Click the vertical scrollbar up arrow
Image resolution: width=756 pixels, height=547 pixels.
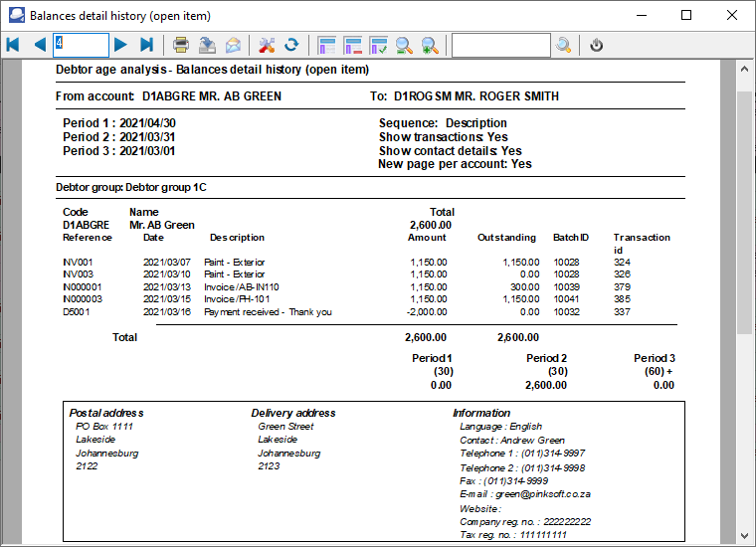[x=744, y=69]
